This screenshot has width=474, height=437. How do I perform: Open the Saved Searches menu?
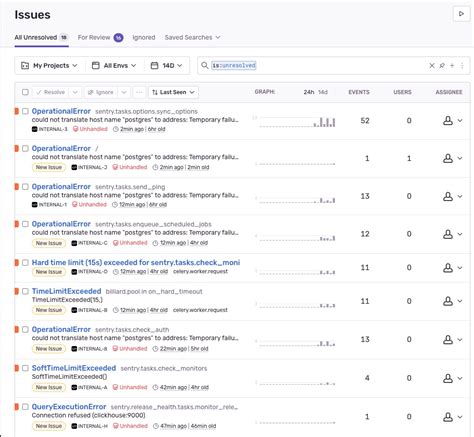(x=192, y=38)
